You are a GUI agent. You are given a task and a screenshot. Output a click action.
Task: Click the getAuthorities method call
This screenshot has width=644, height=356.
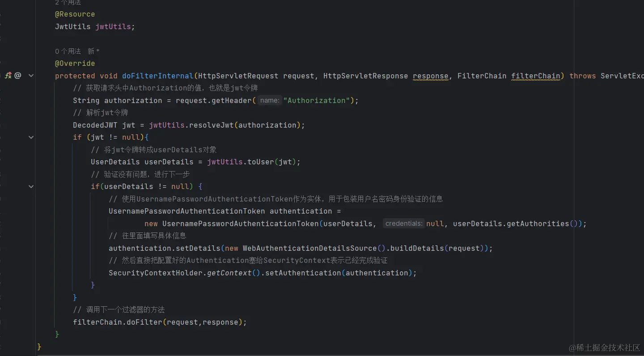[x=538, y=223]
